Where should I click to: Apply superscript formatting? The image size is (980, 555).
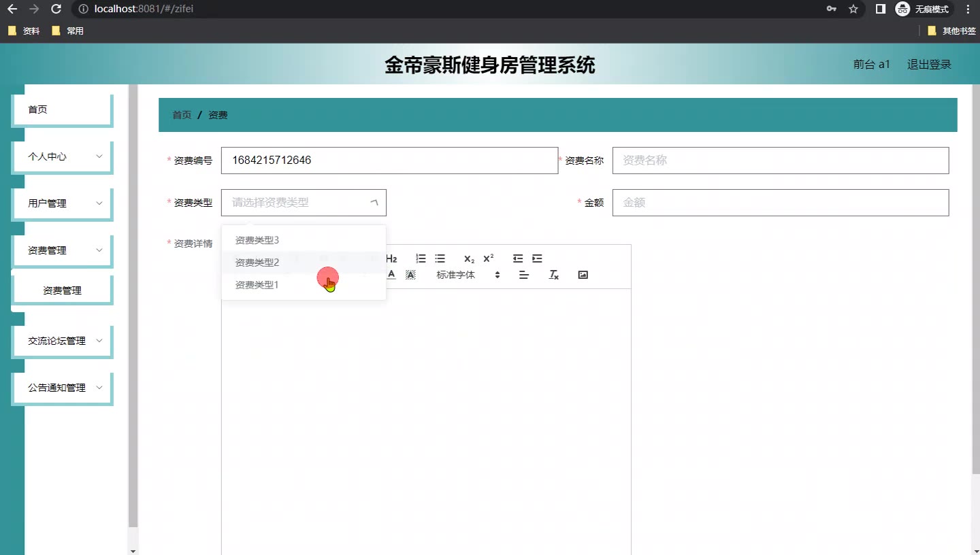point(488,258)
